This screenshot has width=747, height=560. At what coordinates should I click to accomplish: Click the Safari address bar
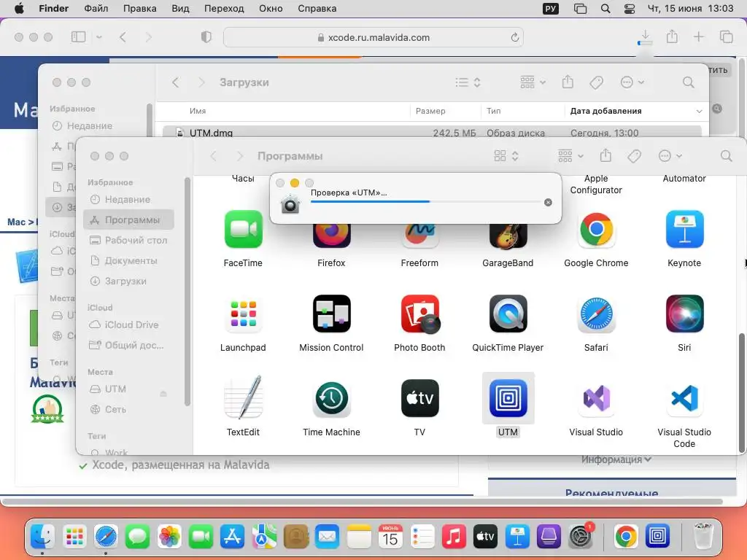[373, 37]
